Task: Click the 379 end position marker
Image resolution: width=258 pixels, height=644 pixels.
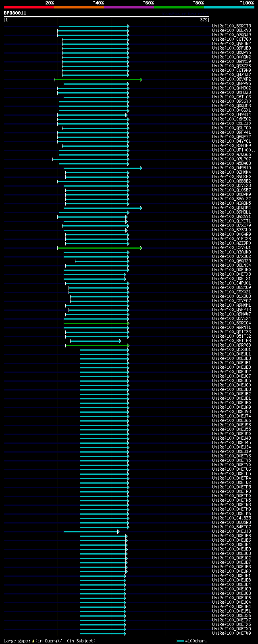Action: click(x=204, y=20)
